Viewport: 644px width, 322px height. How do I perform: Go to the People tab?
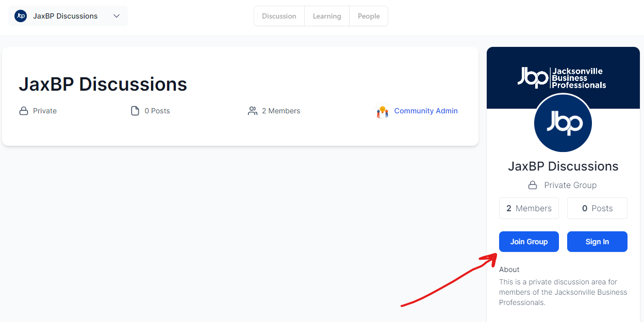(369, 16)
